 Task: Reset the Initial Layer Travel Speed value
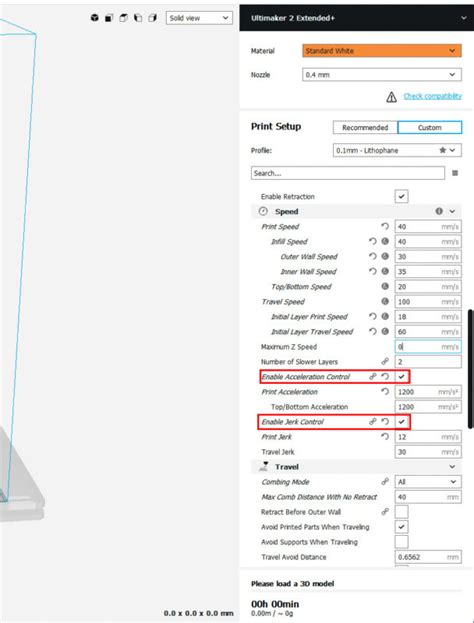coord(373,331)
